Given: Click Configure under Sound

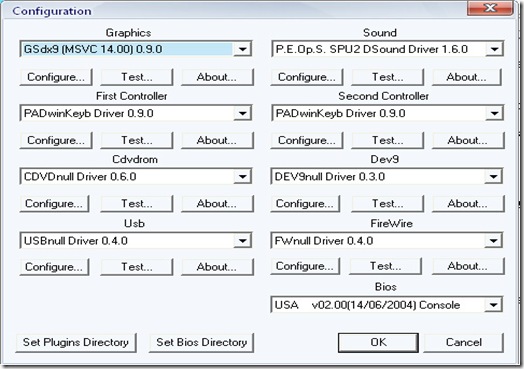Looking at the screenshot, I should (x=307, y=77).
